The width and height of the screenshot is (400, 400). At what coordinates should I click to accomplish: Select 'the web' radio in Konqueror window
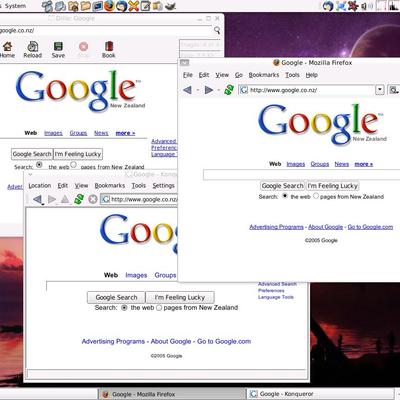click(124, 308)
